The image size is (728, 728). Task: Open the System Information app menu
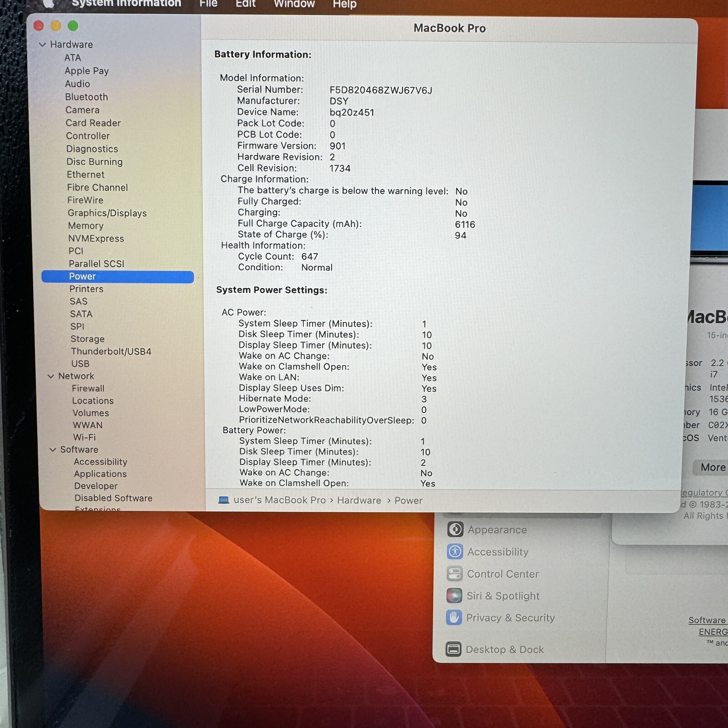pos(126,4)
